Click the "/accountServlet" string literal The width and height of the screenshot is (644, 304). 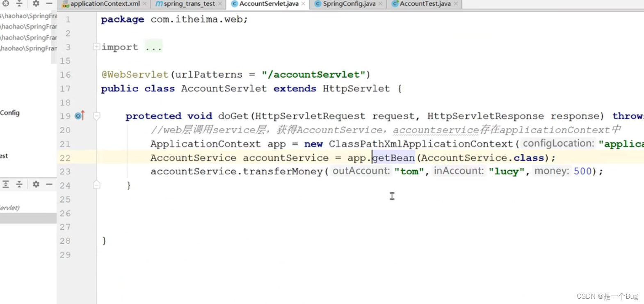313,75
